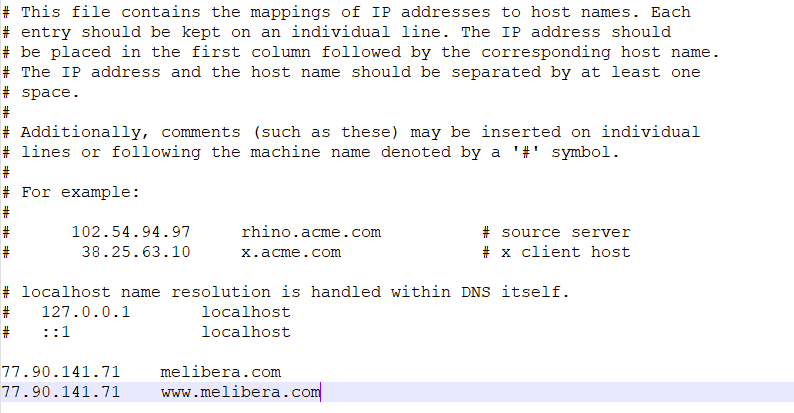This screenshot has width=794, height=413.
Task: Place cursor after www.melibera.com
Action: [x=321, y=392]
